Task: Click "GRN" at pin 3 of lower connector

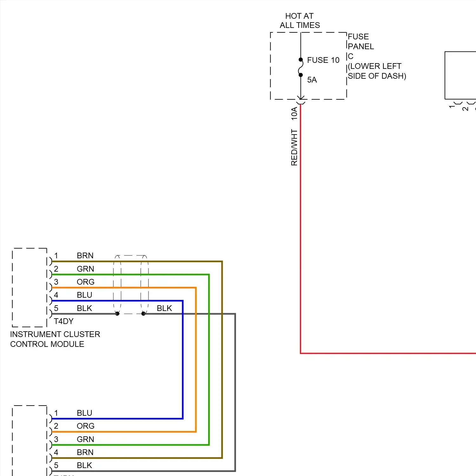Action: [x=85, y=439]
